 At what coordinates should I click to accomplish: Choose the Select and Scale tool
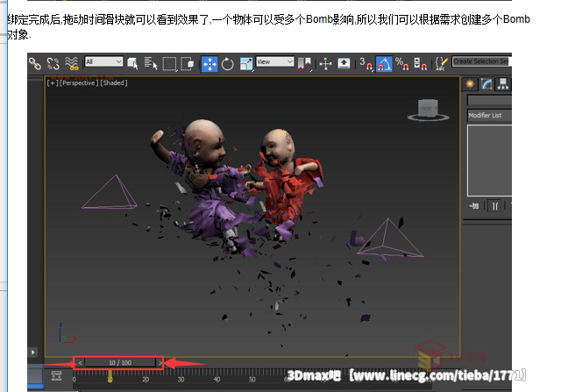click(x=245, y=64)
